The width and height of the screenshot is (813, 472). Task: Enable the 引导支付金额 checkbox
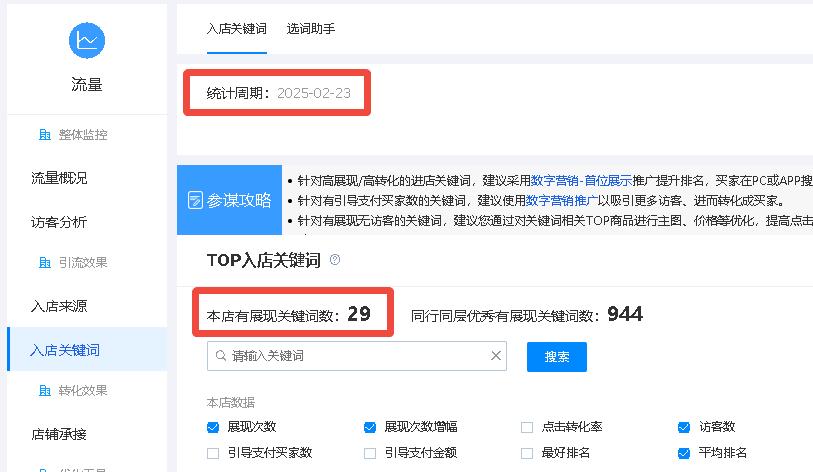(370, 453)
